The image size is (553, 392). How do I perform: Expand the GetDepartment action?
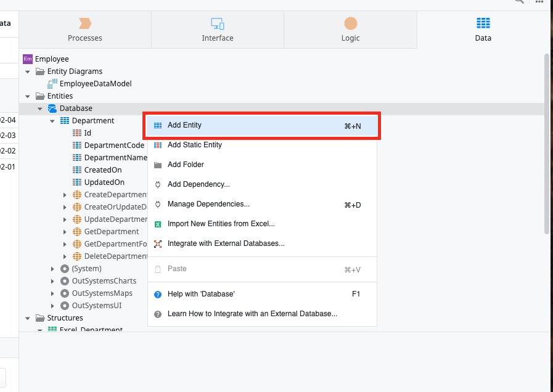(x=65, y=232)
